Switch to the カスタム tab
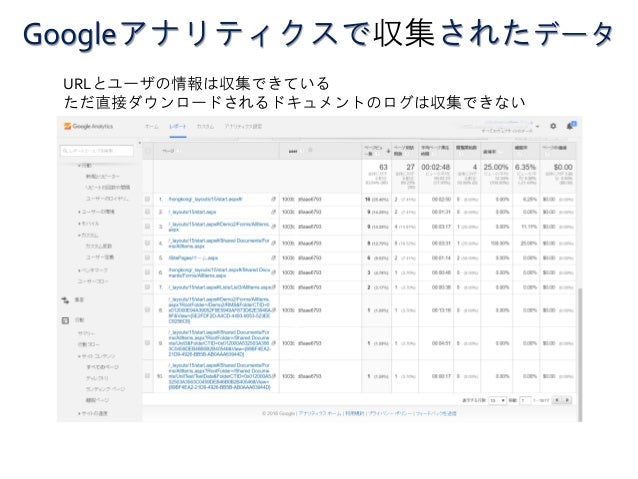The width and height of the screenshot is (638, 479). (205, 127)
